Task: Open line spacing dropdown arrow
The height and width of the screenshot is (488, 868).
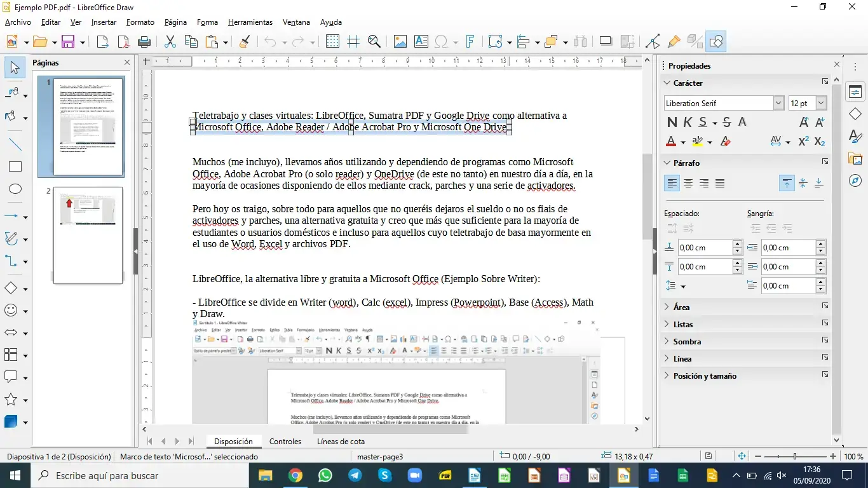Action: (x=682, y=287)
